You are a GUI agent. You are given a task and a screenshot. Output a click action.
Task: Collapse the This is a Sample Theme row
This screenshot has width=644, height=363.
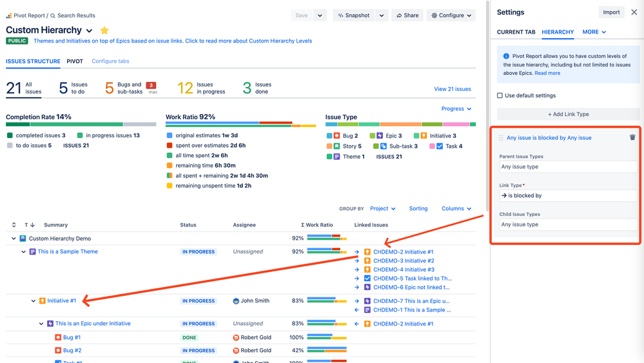23,251
